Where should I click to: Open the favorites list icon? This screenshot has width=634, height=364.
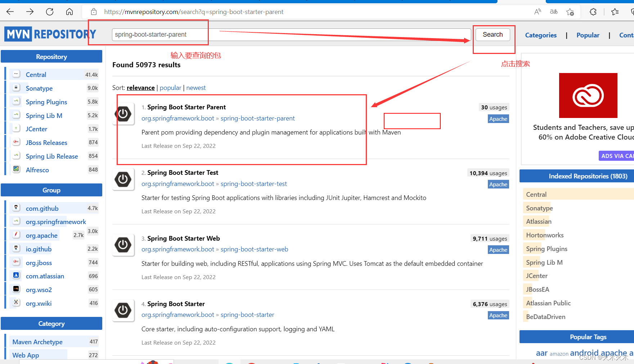(x=615, y=12)
